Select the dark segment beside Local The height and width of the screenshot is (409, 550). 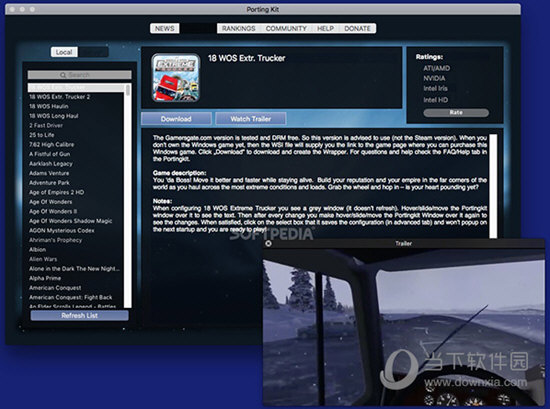click(x=93, y=52)
